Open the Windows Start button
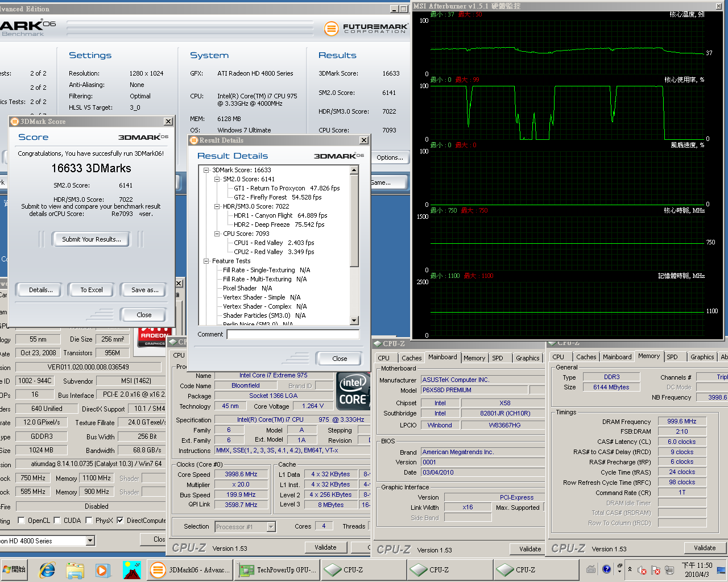The width and height of the screenshot is (728, 582). coord(14,569)
